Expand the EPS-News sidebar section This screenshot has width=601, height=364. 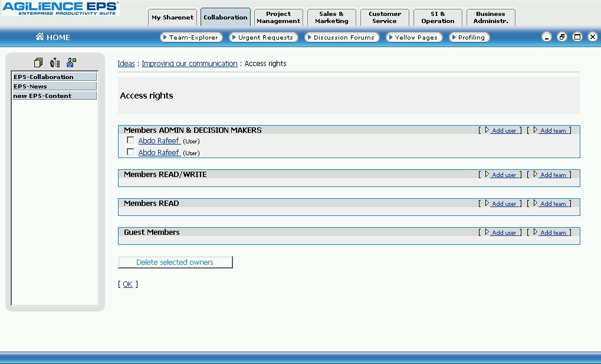pyautogui.click(x=55, y=86)
